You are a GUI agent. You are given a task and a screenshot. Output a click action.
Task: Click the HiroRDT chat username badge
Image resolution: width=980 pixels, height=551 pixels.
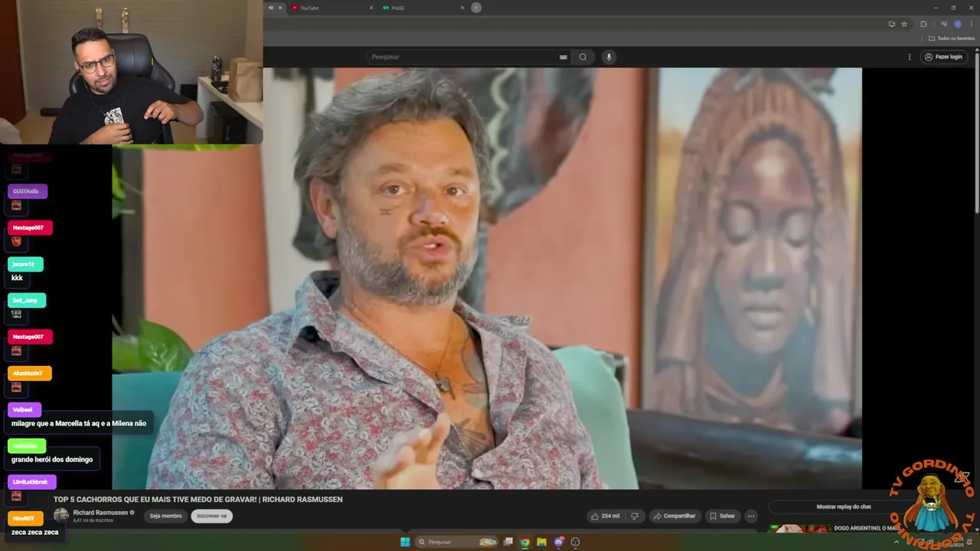point(25,518)
